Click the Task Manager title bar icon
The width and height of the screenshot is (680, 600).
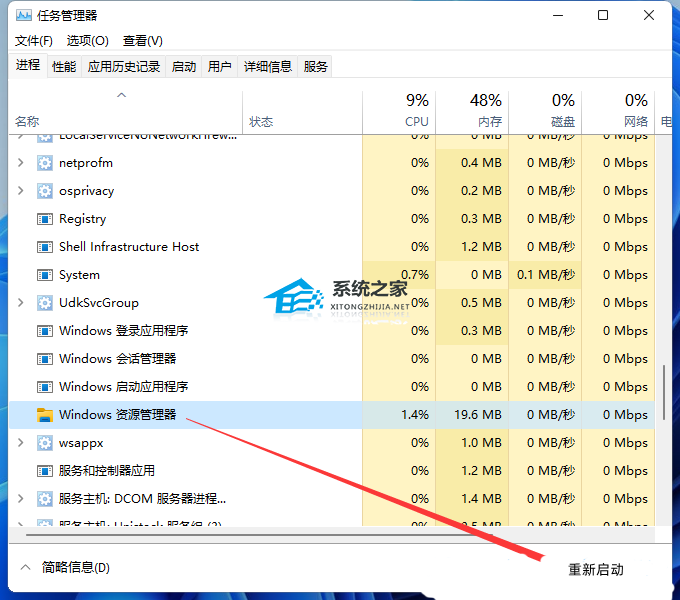pyautogui.click(x=24, y=16)
